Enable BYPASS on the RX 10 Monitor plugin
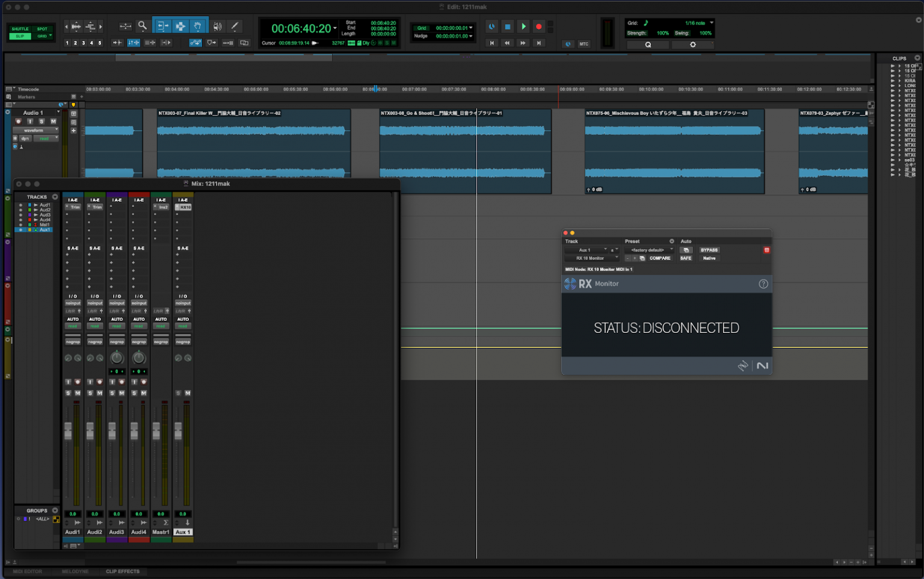The height and width of the screenshot is (579, 924). coord(709,249)
